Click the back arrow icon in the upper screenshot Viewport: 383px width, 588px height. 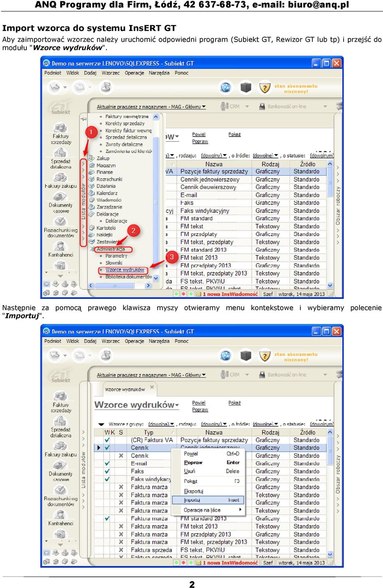point(55,87)
